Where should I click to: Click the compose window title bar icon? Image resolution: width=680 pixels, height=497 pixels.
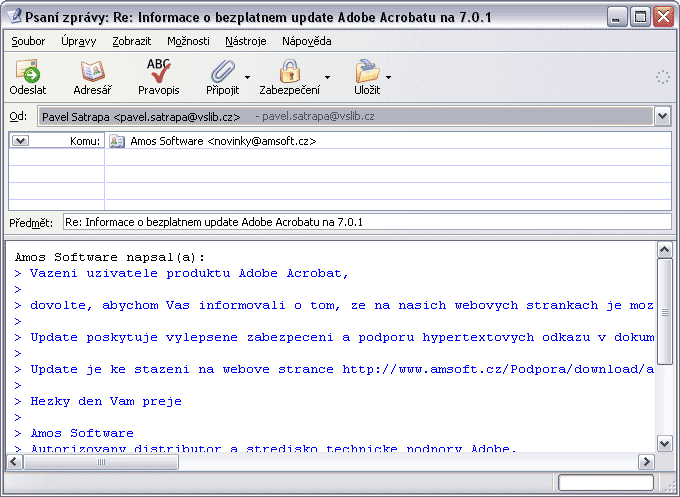tap(14, 16)
